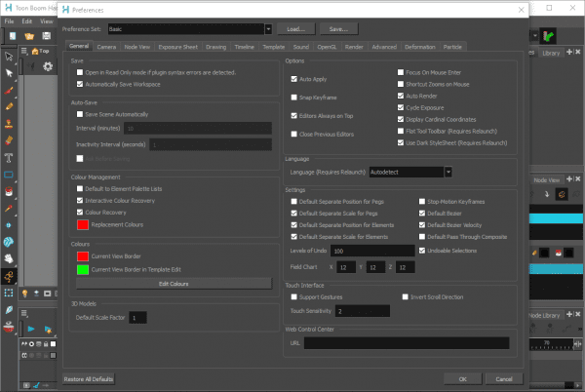Click the orange Top home icon

pyautogui.click(x=35, y=51)
